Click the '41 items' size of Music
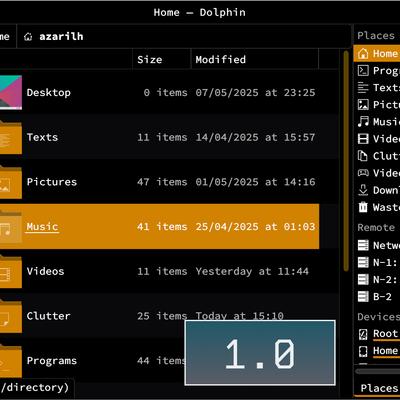 [162, 226]
